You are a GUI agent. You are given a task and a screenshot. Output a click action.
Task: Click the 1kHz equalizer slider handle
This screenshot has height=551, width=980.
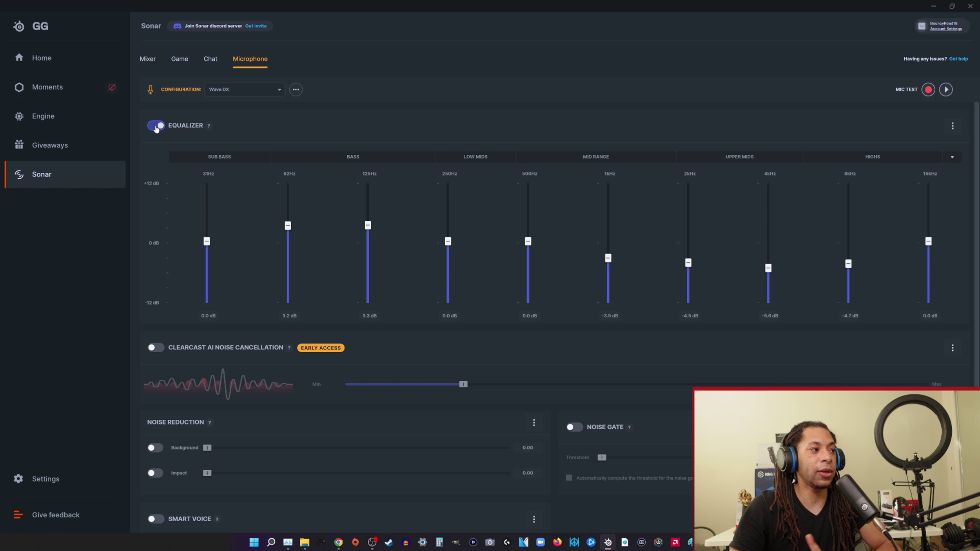point(608,258)
